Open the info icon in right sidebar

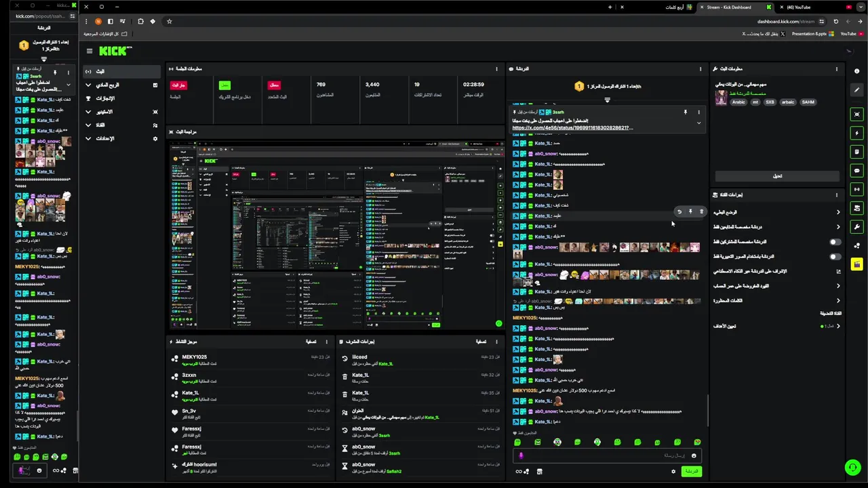[857, 70]
